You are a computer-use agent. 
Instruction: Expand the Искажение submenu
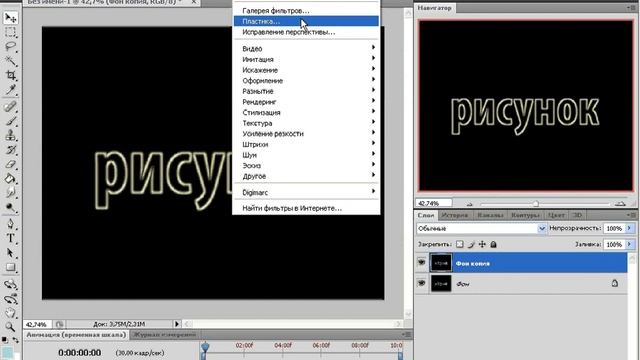(306, 70)
